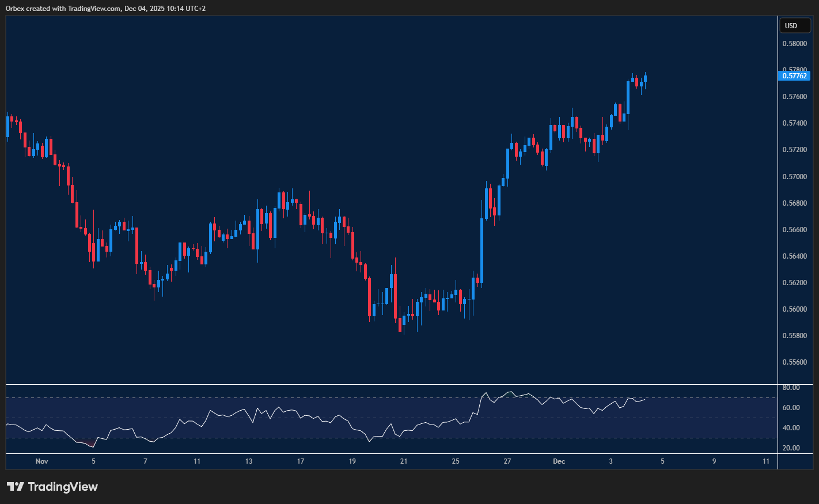The image size is (819, 504).
Task: Click the blue 0.57762 last price label
Action: pyautogui.click(x=795, y=75)
